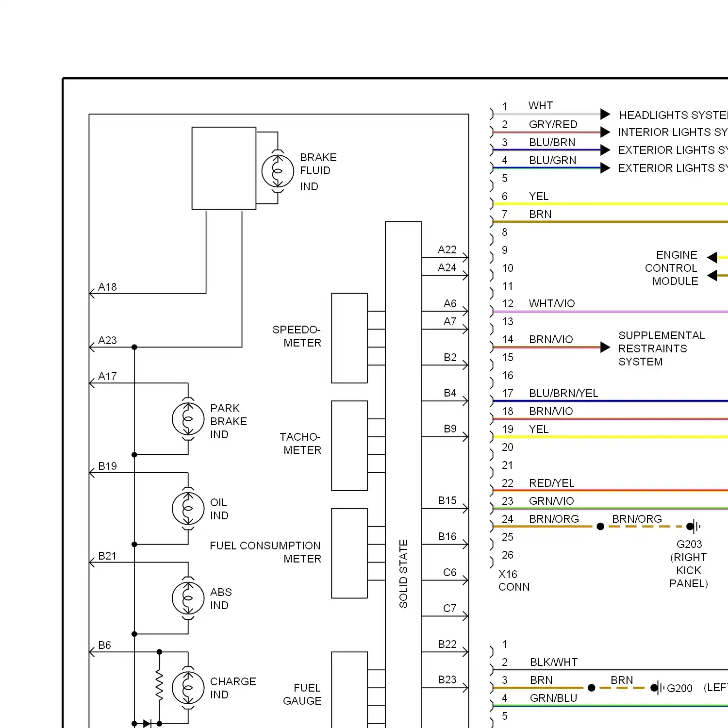
Task: Click the GRN/BLU wire label
Action: tap(553, 698)
